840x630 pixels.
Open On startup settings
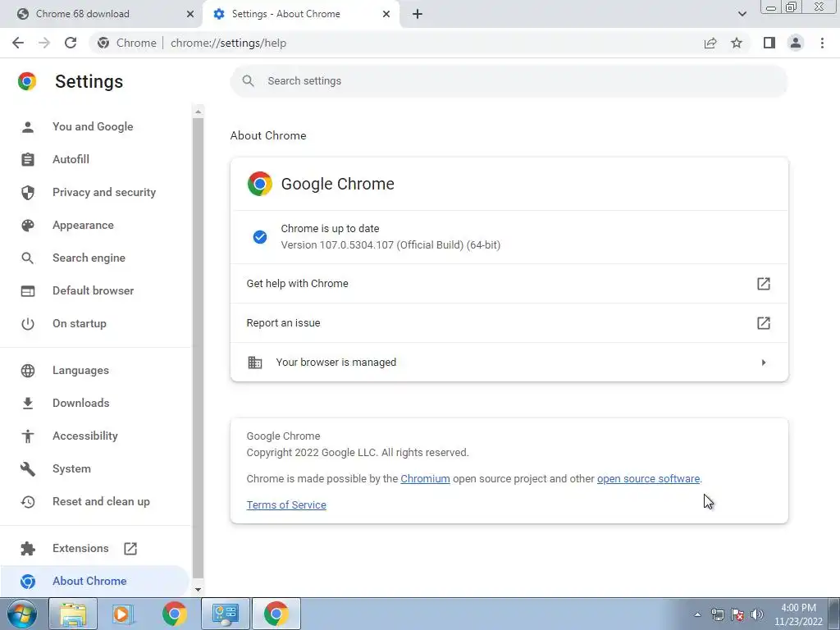[80, 323]
